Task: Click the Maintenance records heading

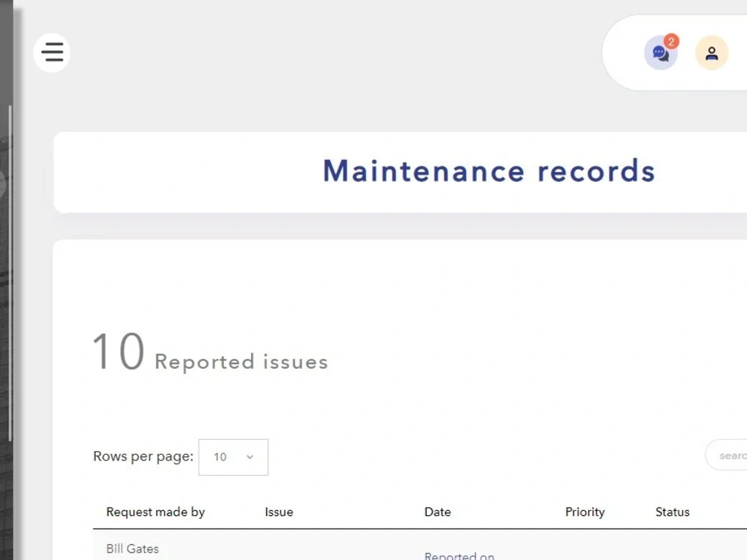Action: coord(489,171)
